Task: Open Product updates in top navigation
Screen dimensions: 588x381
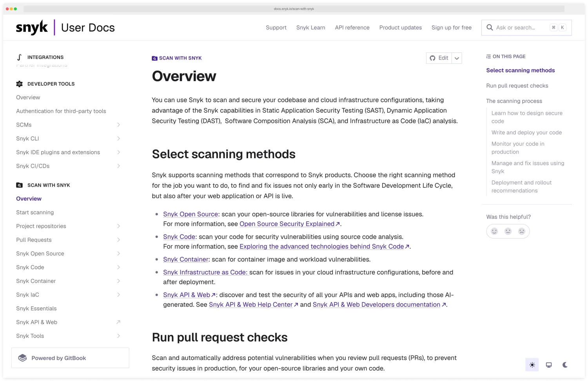Action: tap(400, 27)
